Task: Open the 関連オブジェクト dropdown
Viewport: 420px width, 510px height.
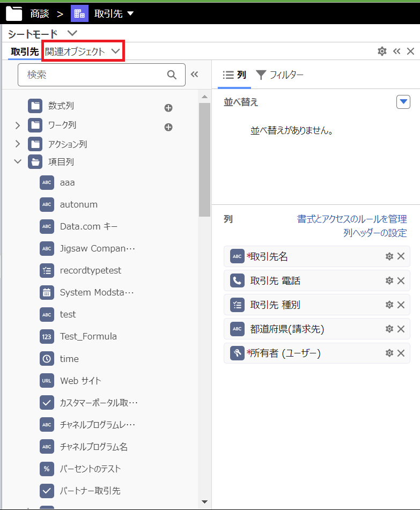Action: click(83, 51)
